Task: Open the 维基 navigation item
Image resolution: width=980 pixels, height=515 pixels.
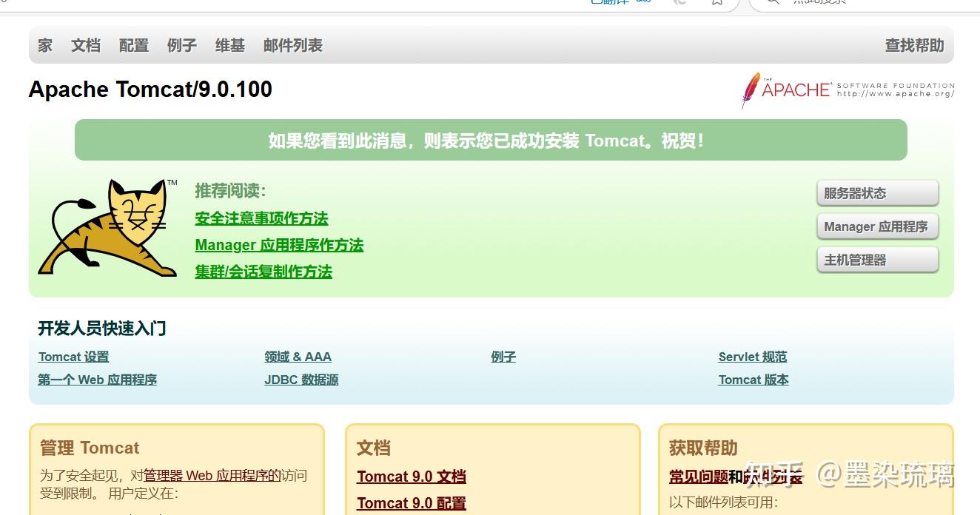Action: pyautogui.click(x=229, y=45)
